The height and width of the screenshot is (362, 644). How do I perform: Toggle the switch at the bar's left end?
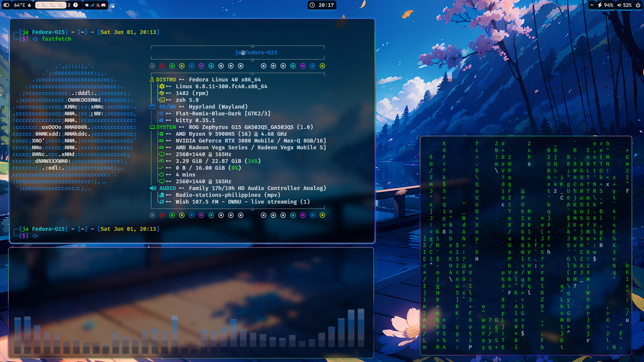7,5
